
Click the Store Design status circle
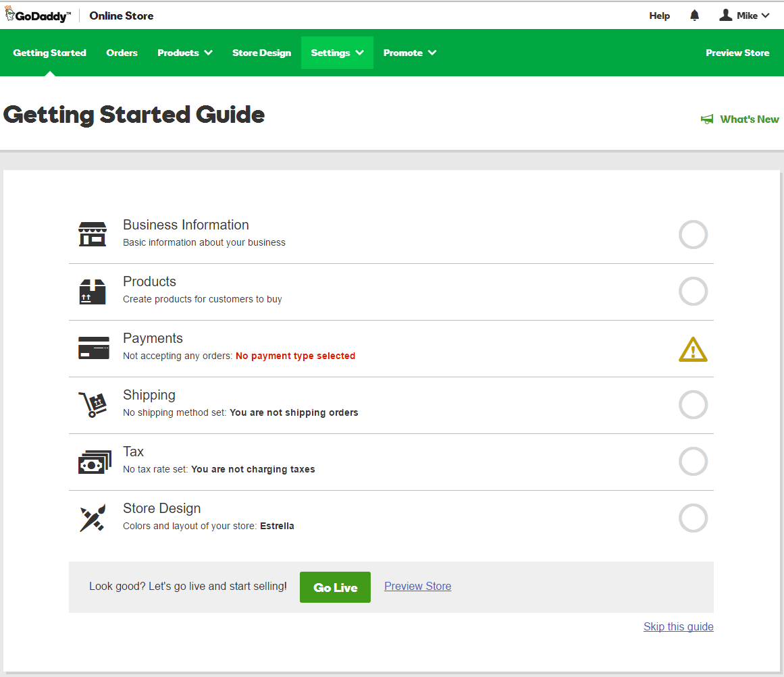click(x=693, y=518)
